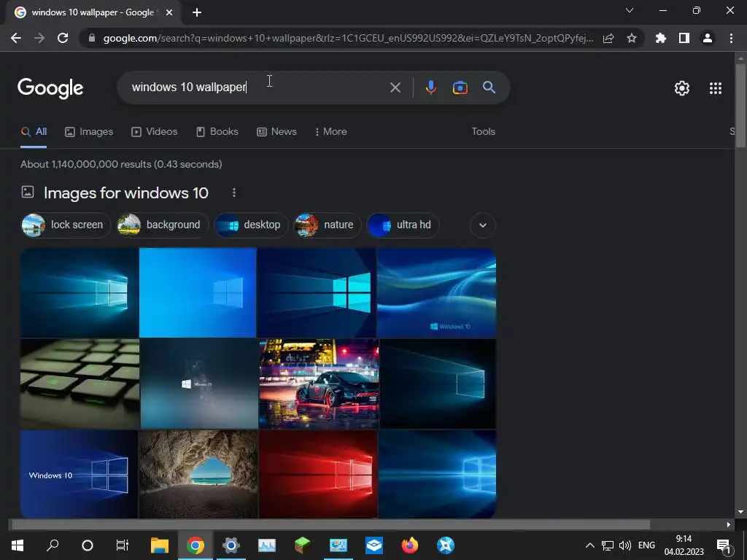Viewport: 747px width, 560px height.
Task: Open Firefox from the taskbar
Action: tap(410, 545)
